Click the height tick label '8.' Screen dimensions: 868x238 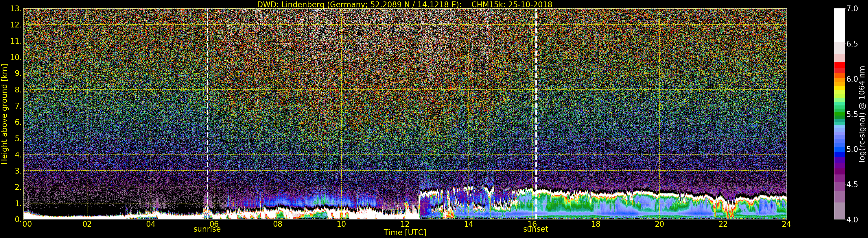[x=18, y=90]
